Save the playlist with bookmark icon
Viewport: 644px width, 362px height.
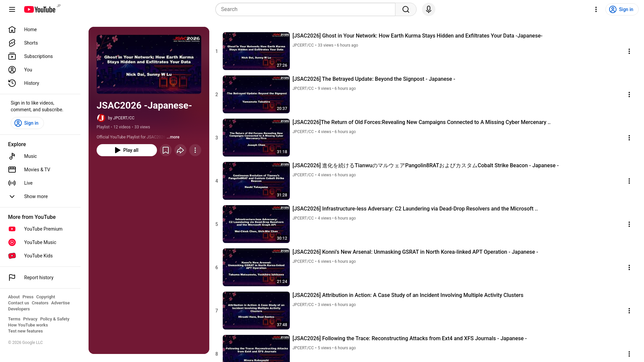click(x=166, y=150)
